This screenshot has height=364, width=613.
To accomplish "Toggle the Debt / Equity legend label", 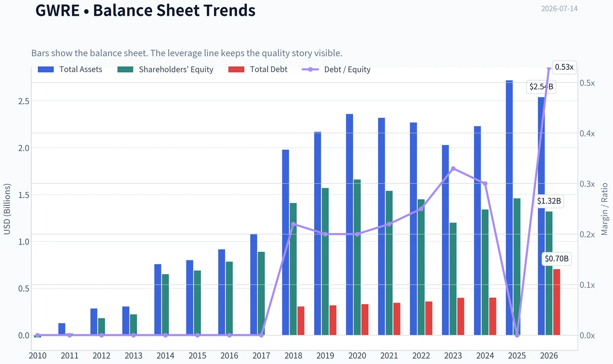I will pos(347,69).
